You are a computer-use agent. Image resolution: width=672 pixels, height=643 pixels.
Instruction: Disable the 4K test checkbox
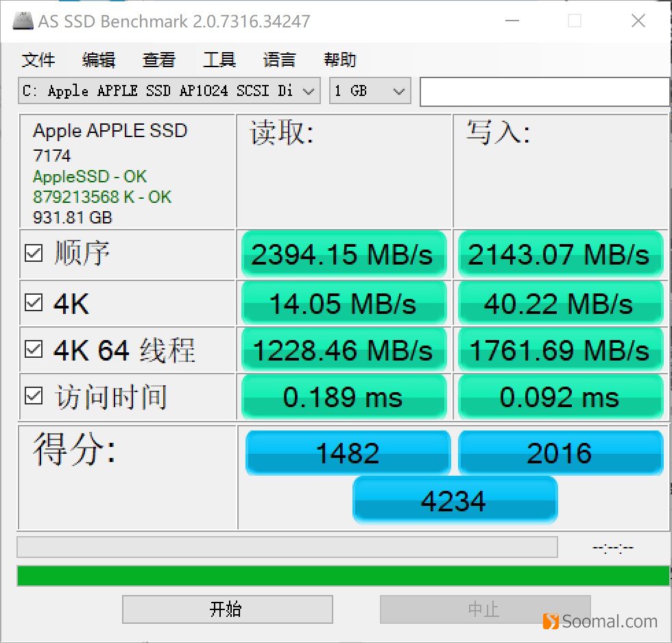33,302
